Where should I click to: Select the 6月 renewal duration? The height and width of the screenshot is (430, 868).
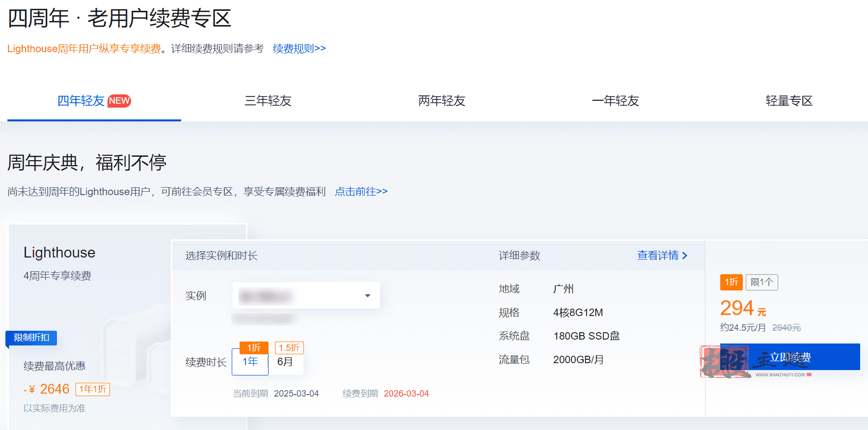pyautogui.click(x=286, y=362)
